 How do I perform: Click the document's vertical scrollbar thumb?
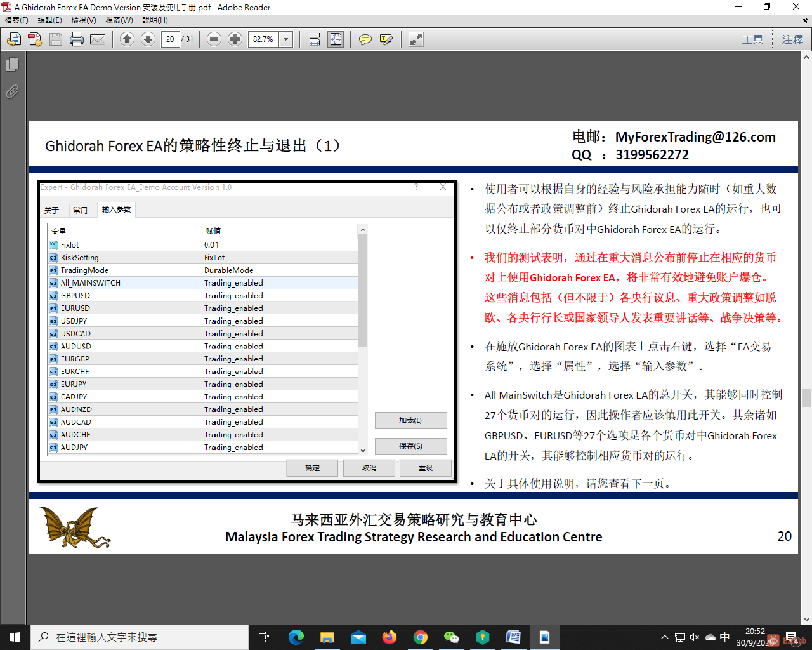click(x=807, y=398)
